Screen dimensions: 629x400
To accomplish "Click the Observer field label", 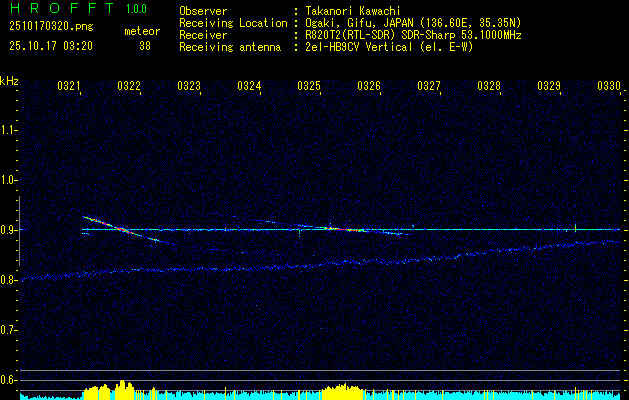I will click(x=203, y=11).
